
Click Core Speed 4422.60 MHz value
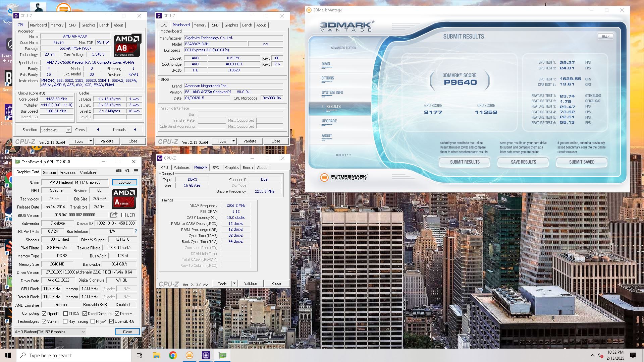57,99
